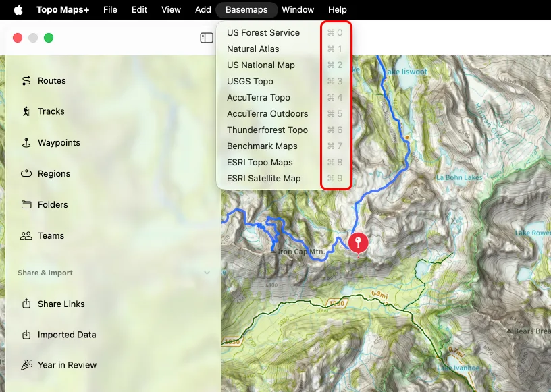The height and width of the screenshot is (392, 551).
Task: Select the red waypoint pin on map
Action: tap(358, 244)
